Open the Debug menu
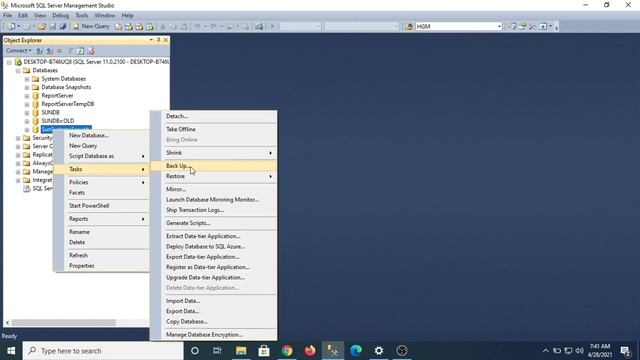This screenshot has height=360, width=640. point(60,15)
